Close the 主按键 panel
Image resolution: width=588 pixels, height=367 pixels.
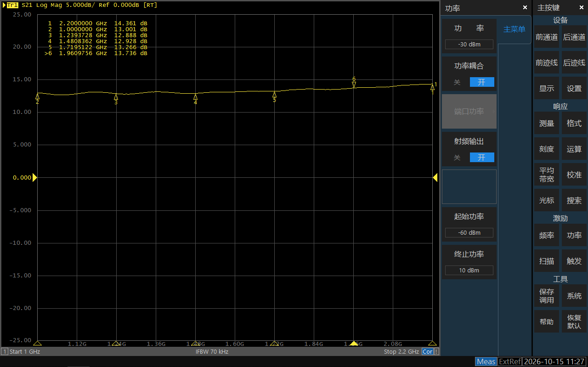click(x=582, y=8)
